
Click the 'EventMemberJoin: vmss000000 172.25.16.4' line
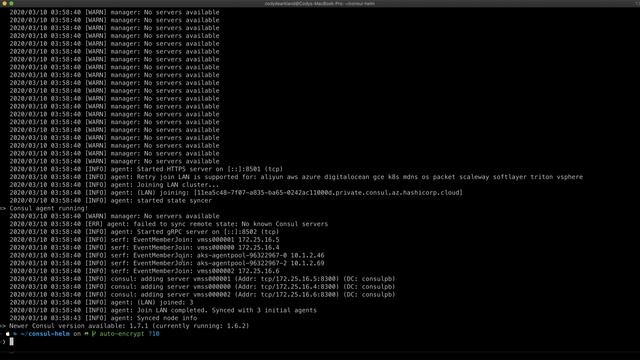[144, 247]
